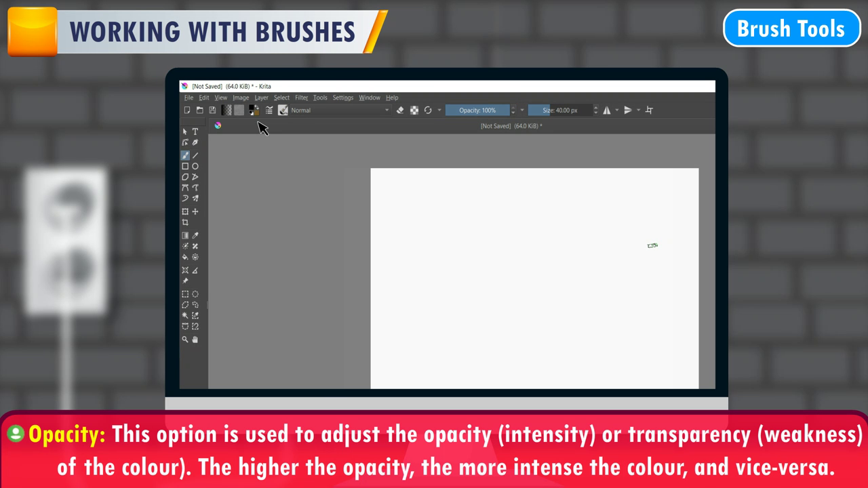Select the Polygon tool
Screen dimensions: 868x488
(184, 177)
